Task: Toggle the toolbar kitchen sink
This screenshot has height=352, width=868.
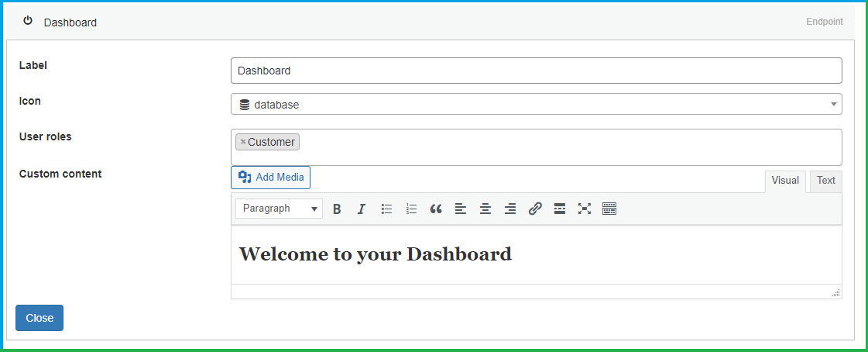Action: point(609,209)
